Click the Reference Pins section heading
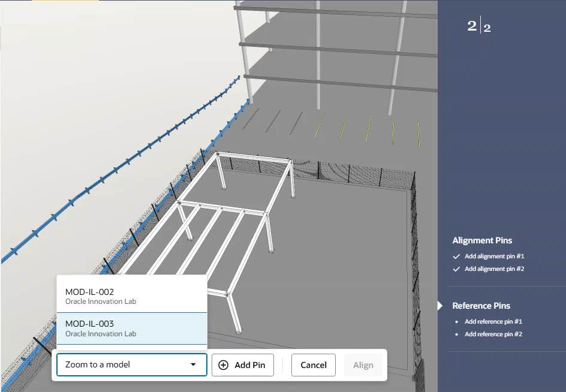This screenshot has width=566, height=392. [x=481, y=306]
